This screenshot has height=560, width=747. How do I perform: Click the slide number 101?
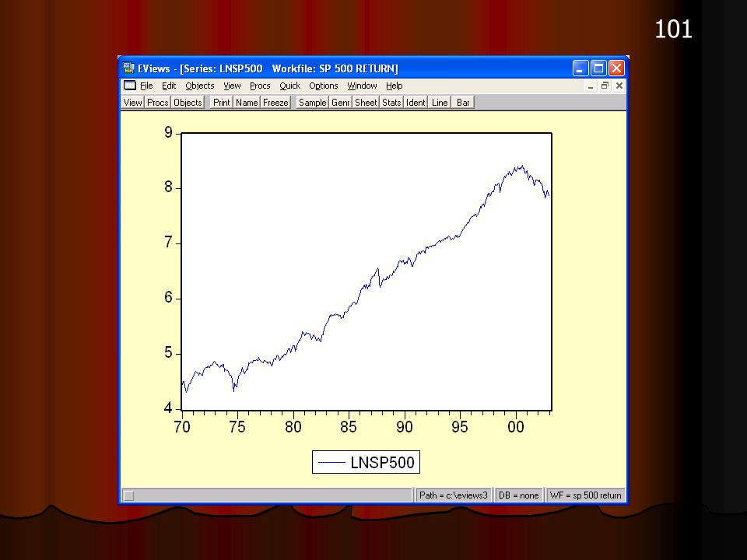click(673, 30)
